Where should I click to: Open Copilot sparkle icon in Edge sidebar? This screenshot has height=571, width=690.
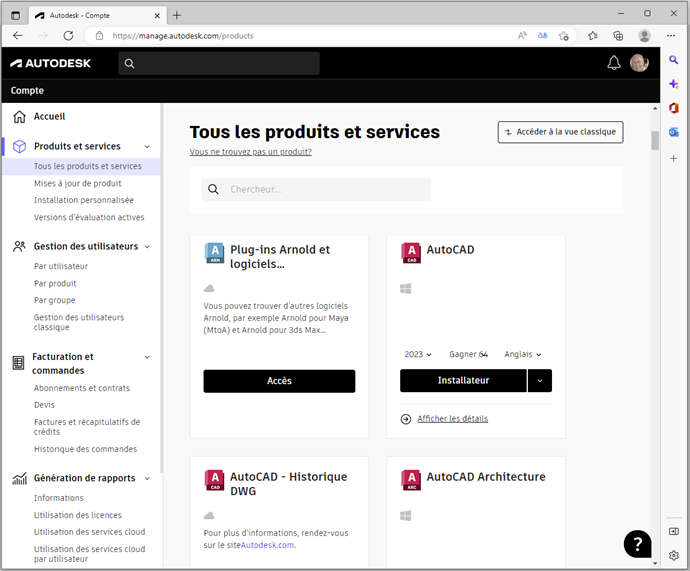click(x=673, y=84)
